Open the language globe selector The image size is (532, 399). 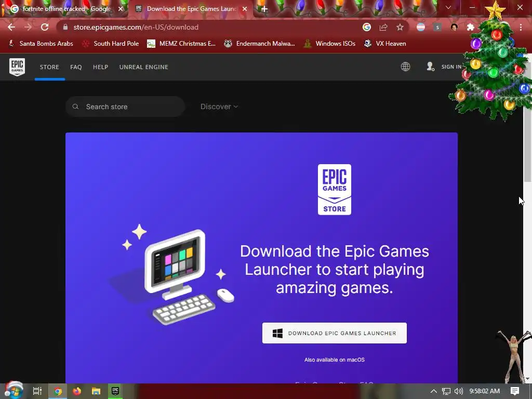405,66
